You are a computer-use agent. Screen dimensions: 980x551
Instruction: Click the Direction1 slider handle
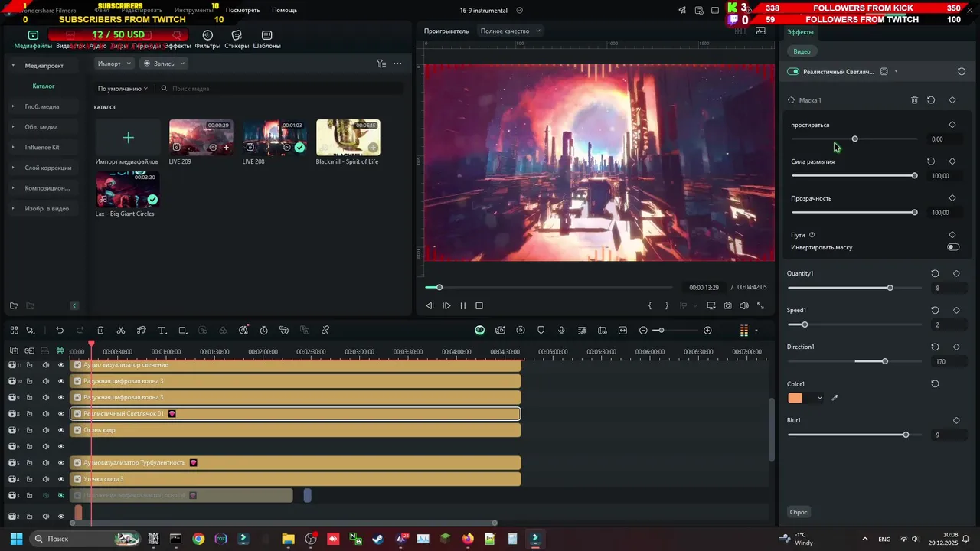[x=885, y=361]
